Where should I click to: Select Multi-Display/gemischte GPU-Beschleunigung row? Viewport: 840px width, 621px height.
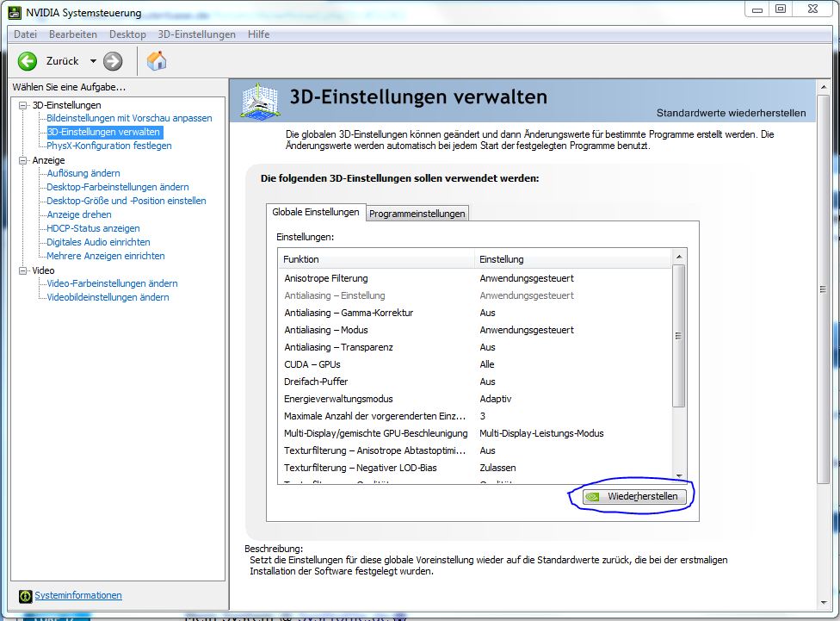(474, 432)
